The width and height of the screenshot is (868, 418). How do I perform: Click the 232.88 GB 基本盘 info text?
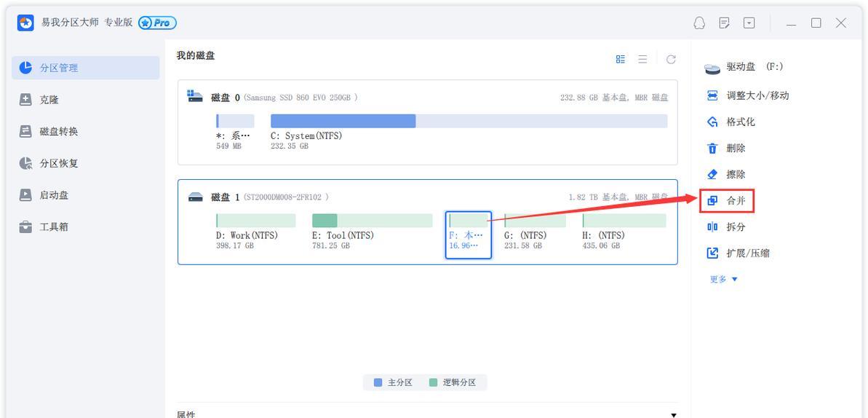click(614, 98)
